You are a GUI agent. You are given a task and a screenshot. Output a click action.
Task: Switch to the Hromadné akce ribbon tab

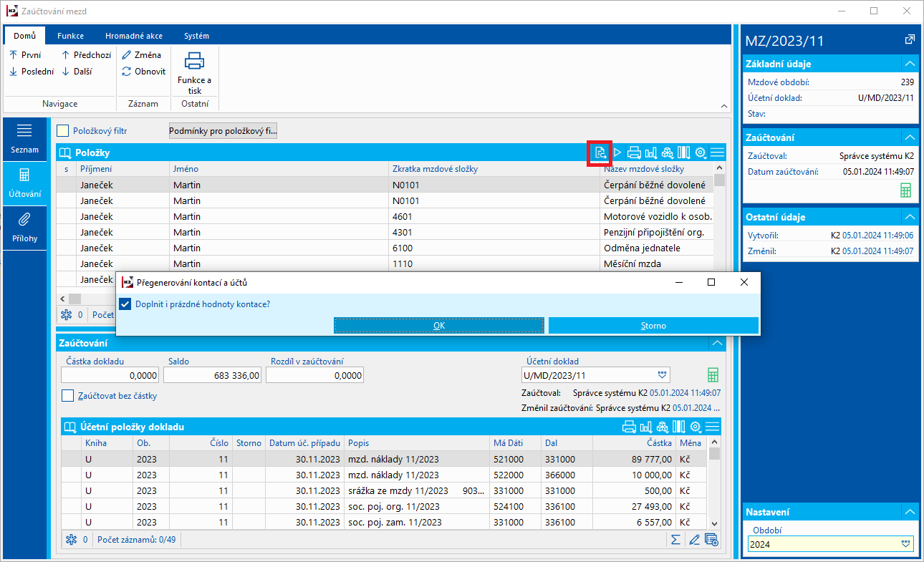click(133, 36)
